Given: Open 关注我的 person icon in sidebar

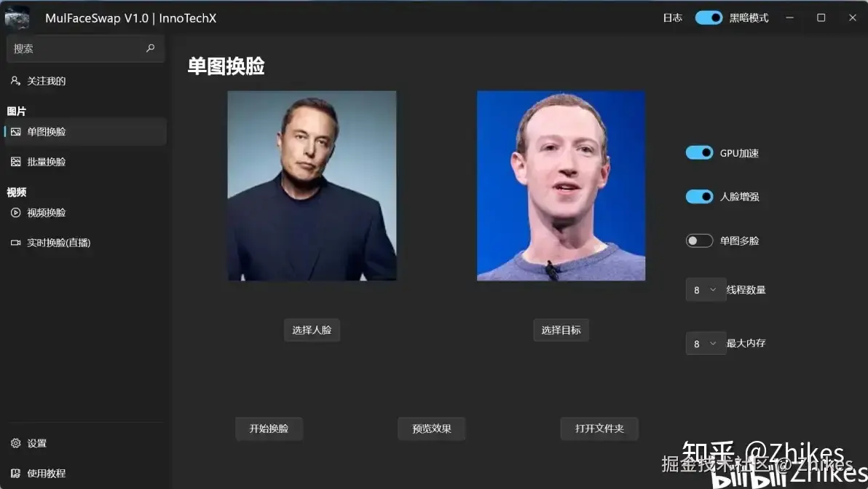Looking at the screenshot, I should 15,81.
